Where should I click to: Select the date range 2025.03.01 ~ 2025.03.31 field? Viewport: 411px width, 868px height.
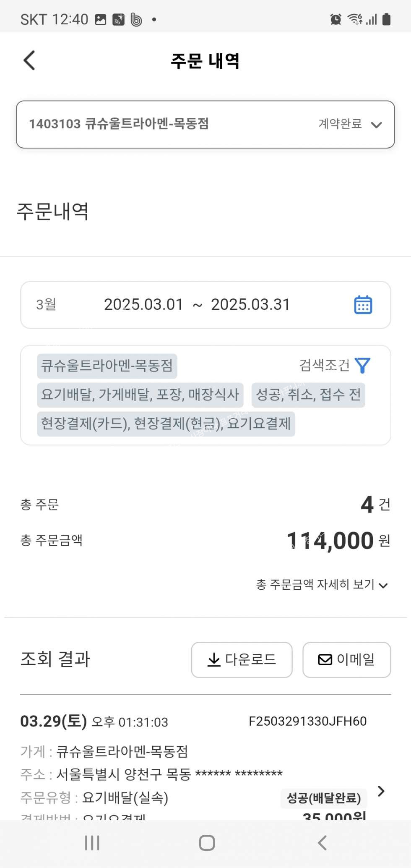tap(197, 305)
